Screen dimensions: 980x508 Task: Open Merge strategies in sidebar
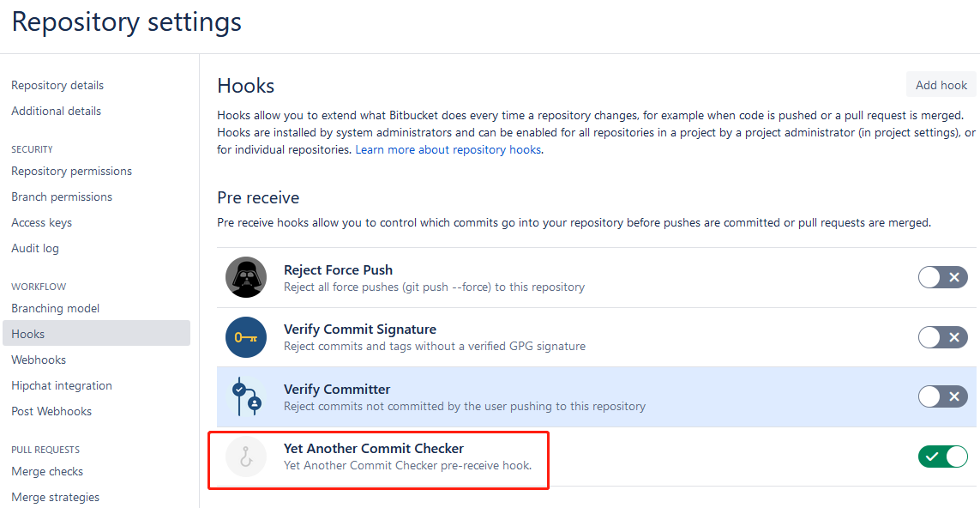point(55,497)
